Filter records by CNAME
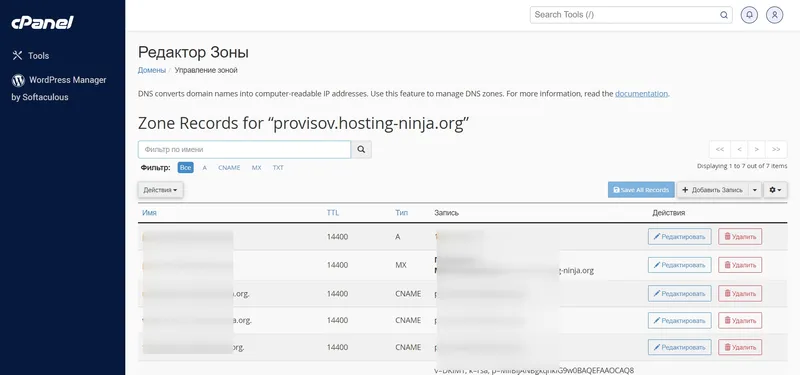The width and height of the screenshot is (800, 375). (229, 167)
